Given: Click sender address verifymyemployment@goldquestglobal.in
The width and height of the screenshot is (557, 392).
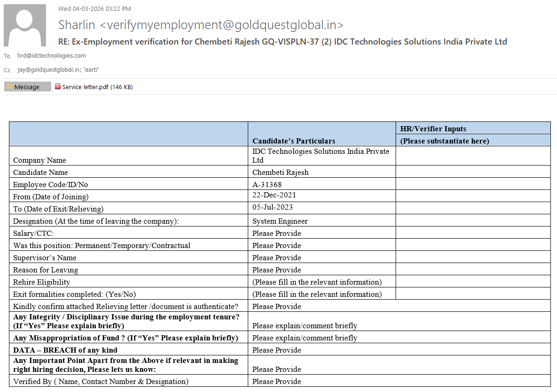Looking at the screenshot, I should click(221, 25).
